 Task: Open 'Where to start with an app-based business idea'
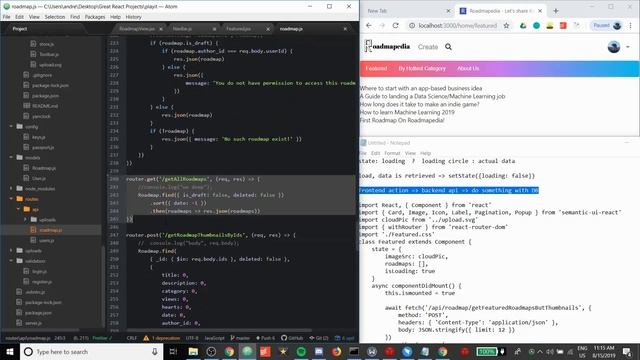coord(421,88)
